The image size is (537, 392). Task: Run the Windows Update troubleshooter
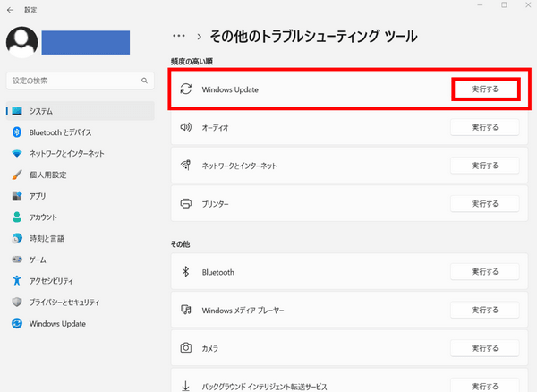(486, 89)
